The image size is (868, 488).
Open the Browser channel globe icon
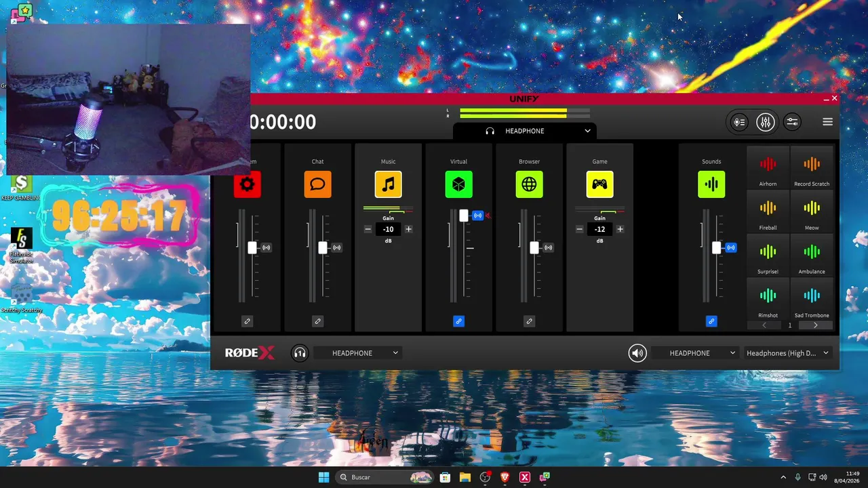529,184
